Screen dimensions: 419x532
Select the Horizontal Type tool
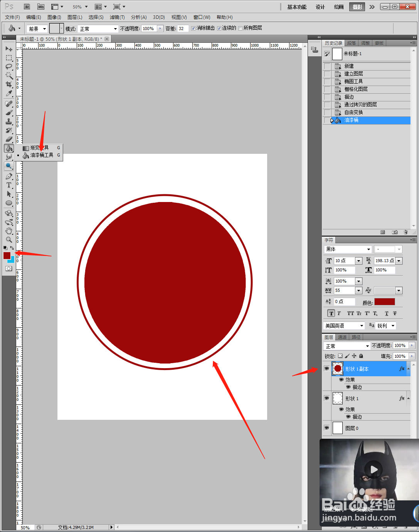click(8, 185)
